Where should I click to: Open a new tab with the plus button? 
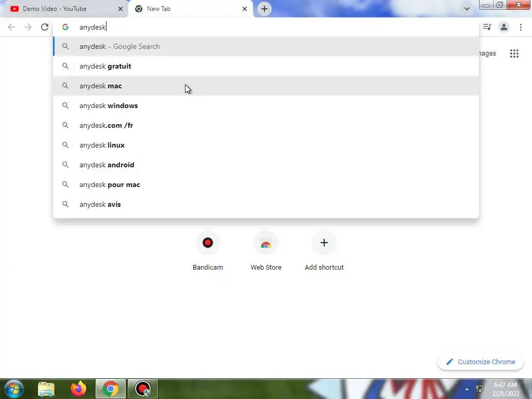[x=264, y=9]
